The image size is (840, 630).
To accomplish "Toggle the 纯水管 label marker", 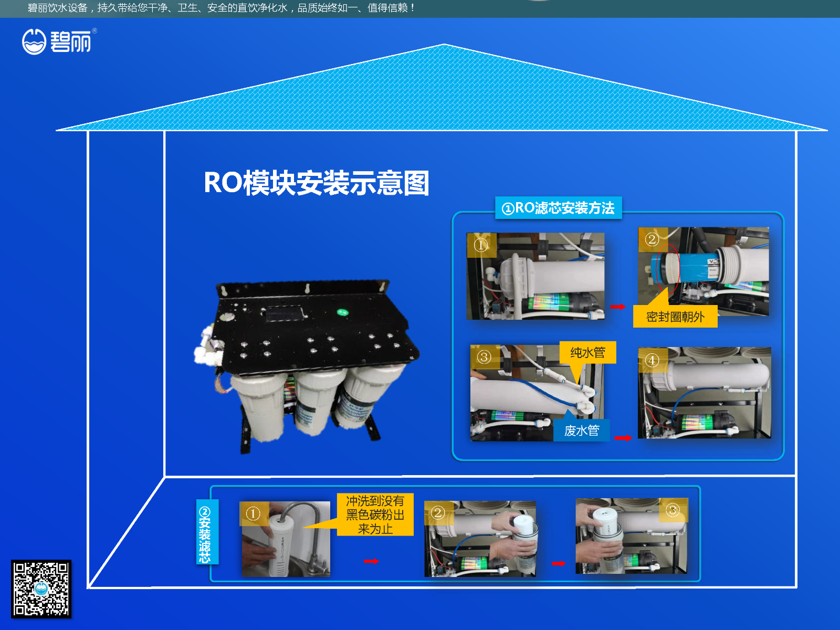I will click(x=587, y=352).
